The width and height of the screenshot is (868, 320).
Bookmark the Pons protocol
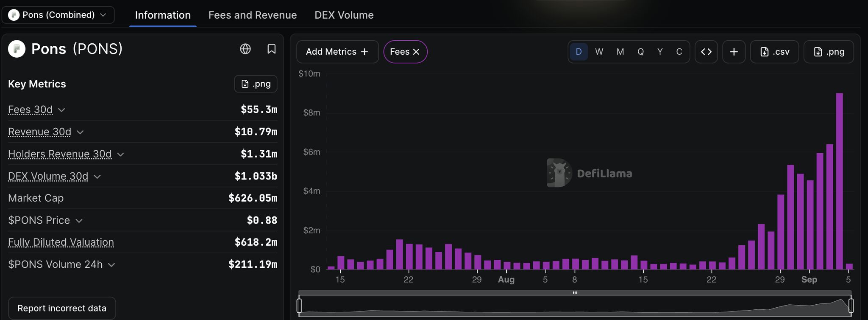pyautogui.click(x=271, y=49)
